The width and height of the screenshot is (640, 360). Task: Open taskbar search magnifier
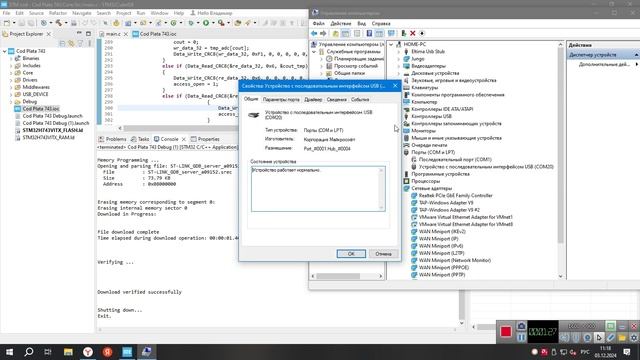click(29, 352)
